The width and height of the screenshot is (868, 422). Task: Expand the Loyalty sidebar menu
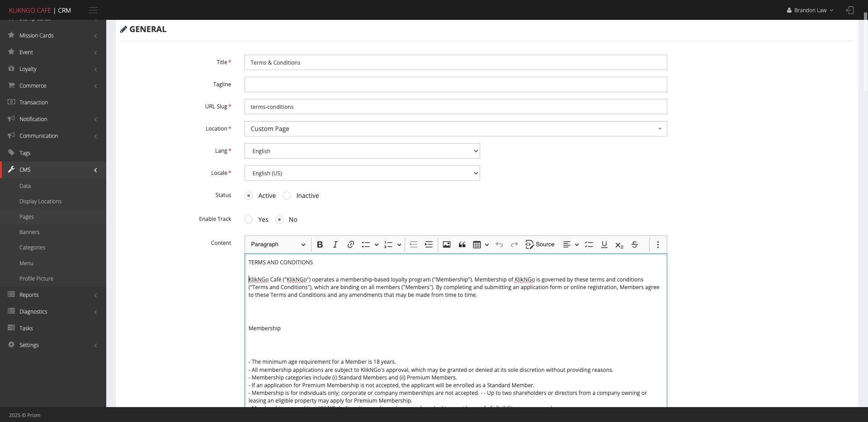(x=53, y=69)
